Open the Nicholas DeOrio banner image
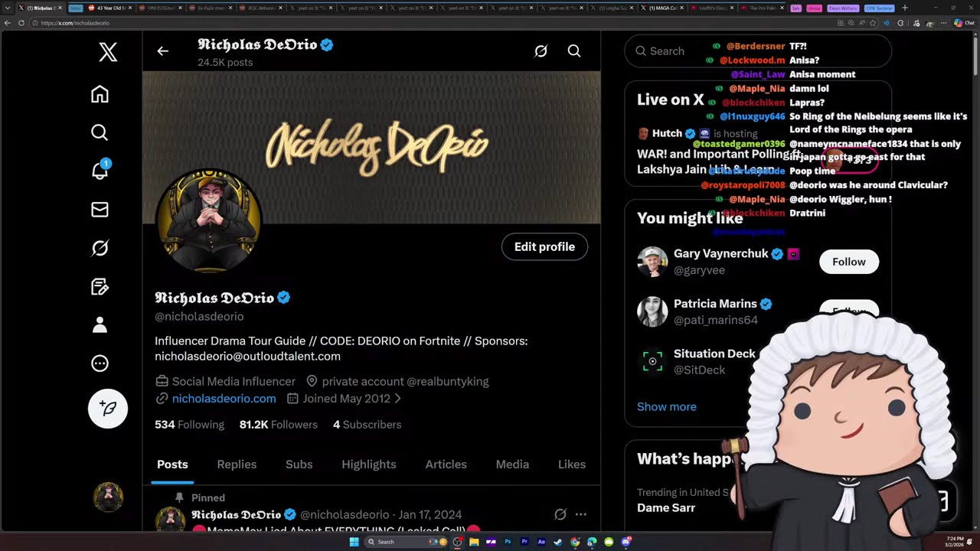 371,147
